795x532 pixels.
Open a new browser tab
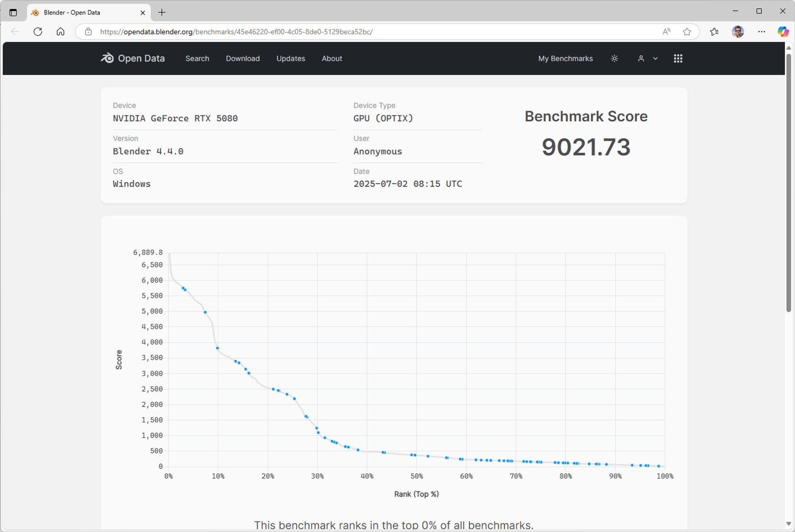tap(162, 12)
